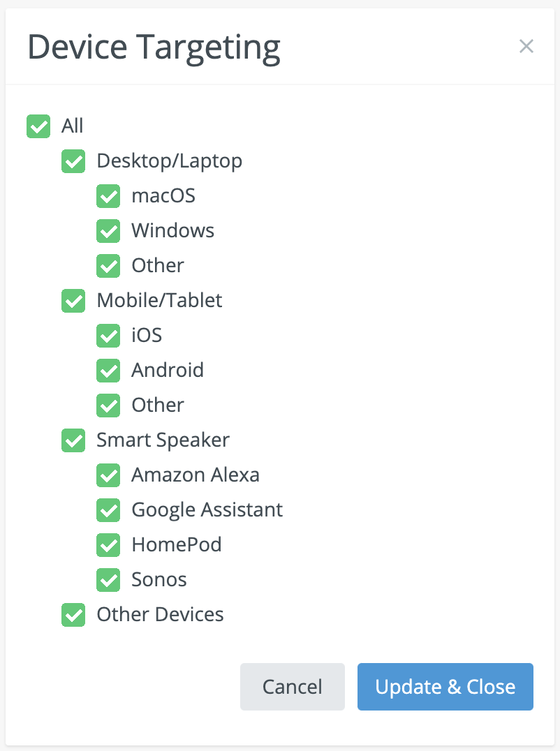Uncheck the iOS checkbox
560x751 pixels.
point(108,336)
